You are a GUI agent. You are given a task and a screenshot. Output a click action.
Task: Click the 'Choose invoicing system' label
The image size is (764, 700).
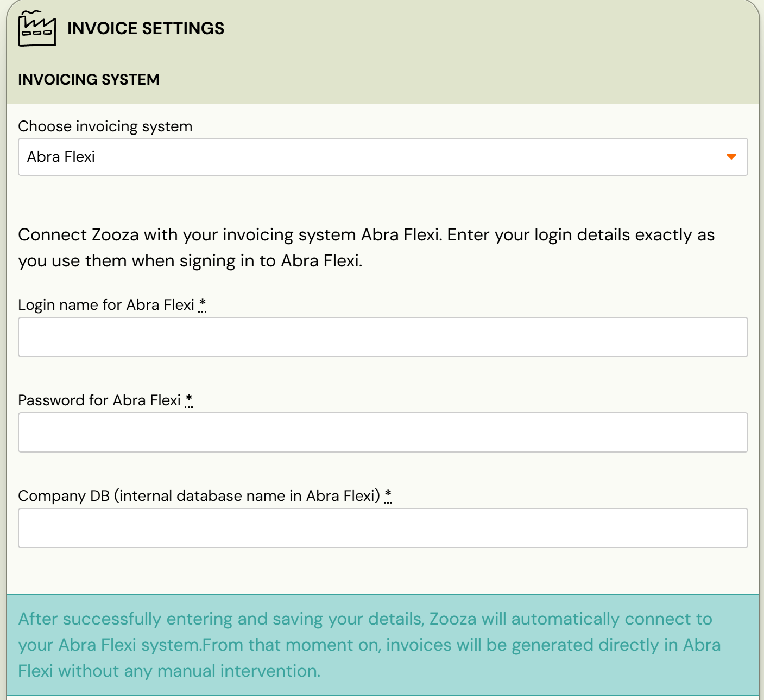(105, 126)
